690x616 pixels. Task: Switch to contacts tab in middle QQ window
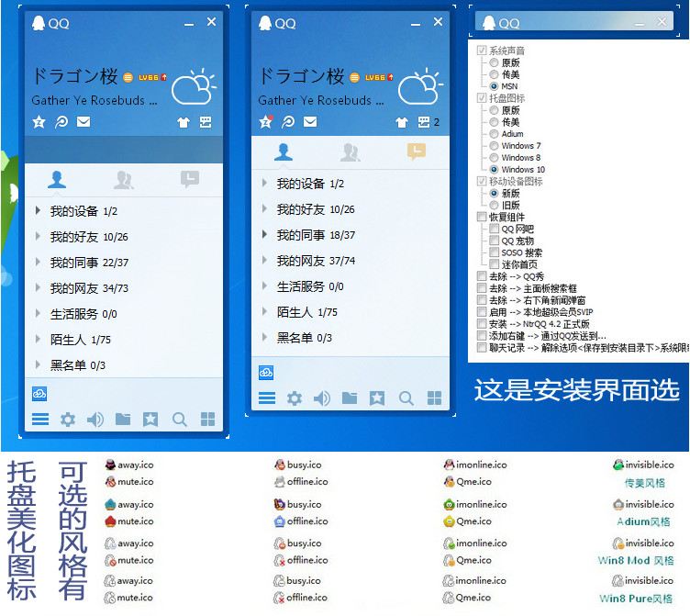point(284,151)
